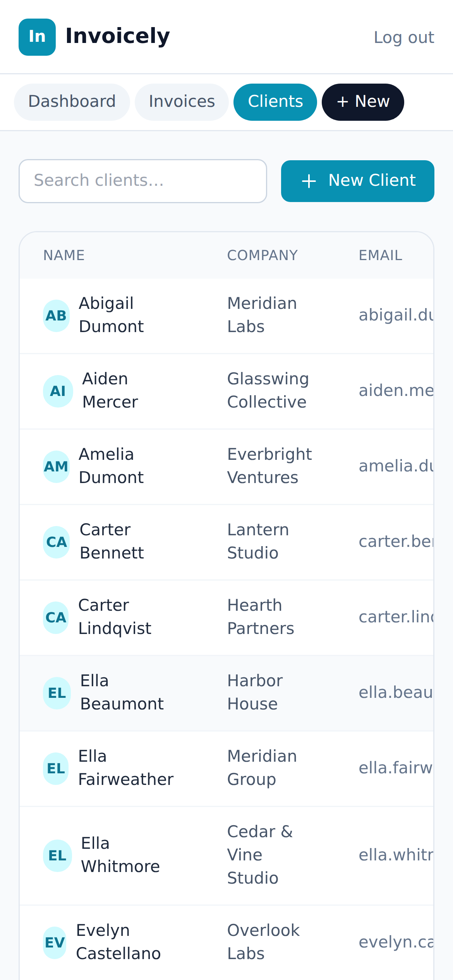Viewport: 453px width, 980px height.
Task: Focus the Search clients input field
Action: point(143,181)
